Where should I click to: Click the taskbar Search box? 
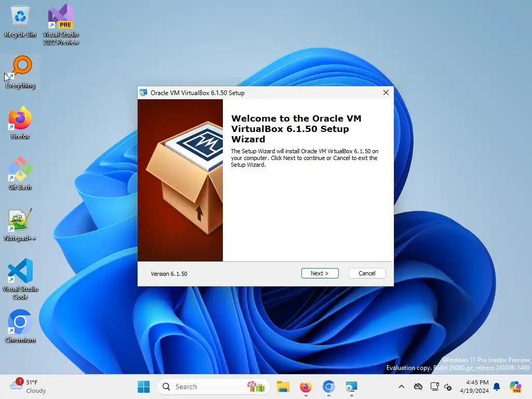213,387
